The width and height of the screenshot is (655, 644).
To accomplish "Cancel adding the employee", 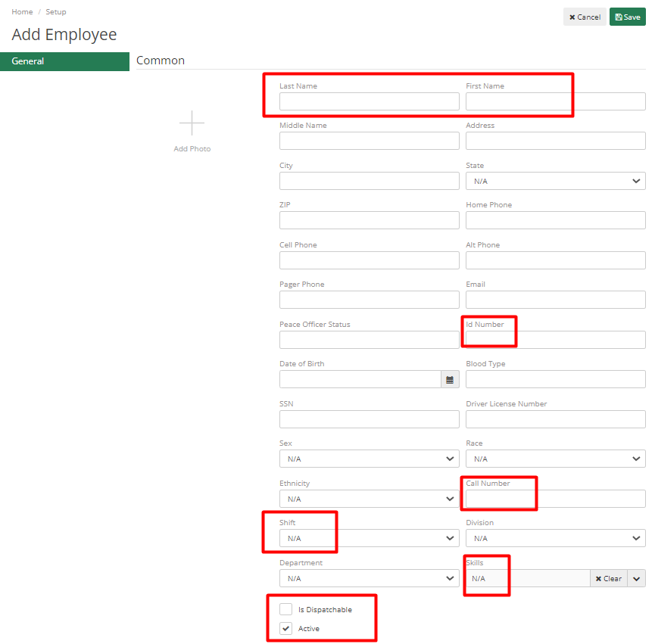I will pyautogui.click(x=585, y=16).
